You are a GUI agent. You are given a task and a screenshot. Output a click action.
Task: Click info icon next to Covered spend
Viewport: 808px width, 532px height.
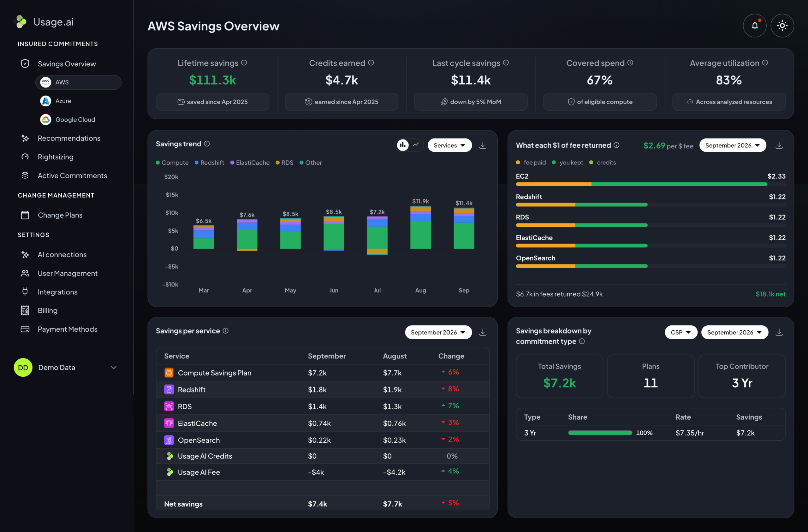pos(630,63)
